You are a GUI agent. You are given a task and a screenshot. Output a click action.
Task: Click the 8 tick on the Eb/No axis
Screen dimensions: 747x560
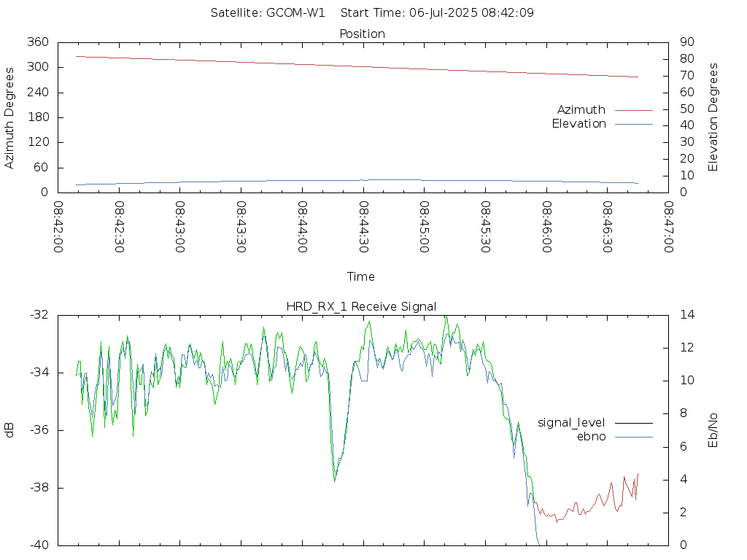684,414
